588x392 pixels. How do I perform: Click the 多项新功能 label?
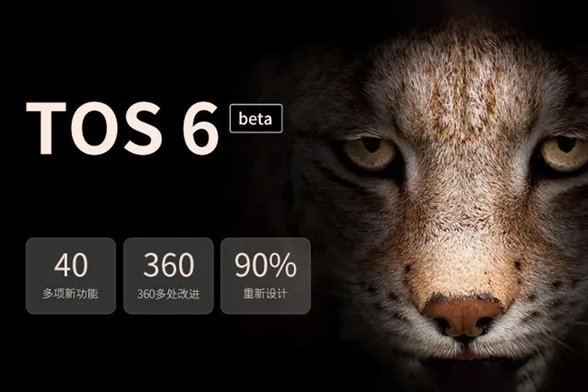pos(70,293)
